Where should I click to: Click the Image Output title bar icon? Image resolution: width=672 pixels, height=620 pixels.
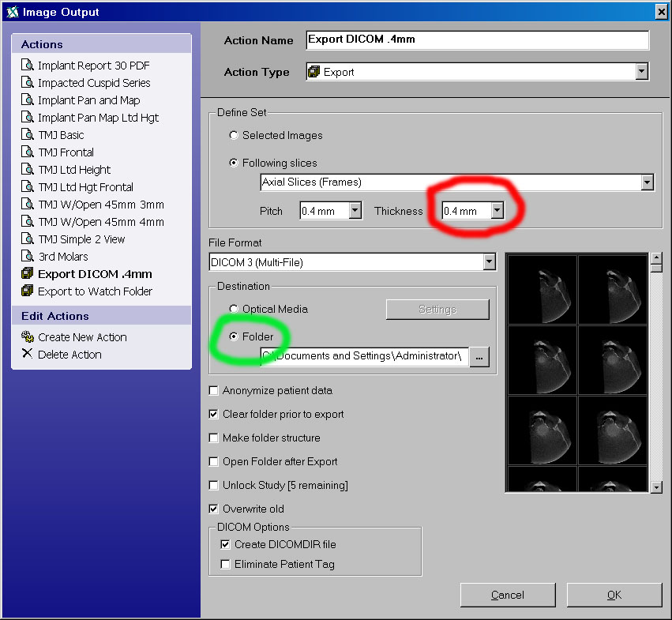tap(13, 12)
